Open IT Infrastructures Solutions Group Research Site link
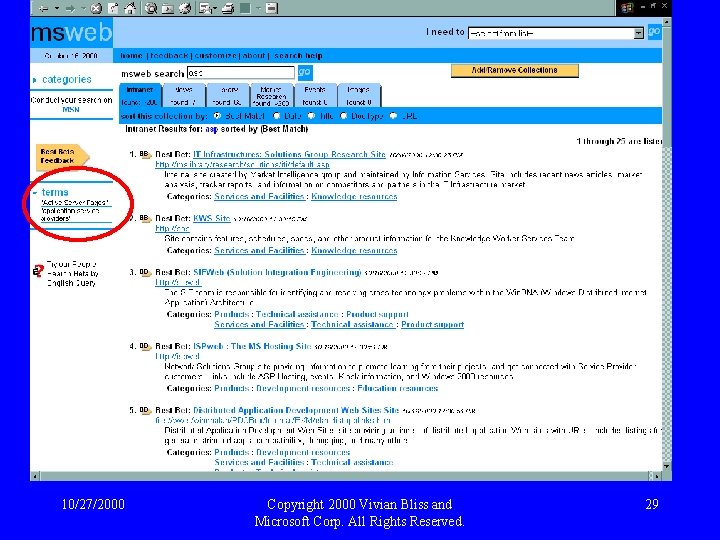Screen dimensions: 720x540 click(289, 154)
